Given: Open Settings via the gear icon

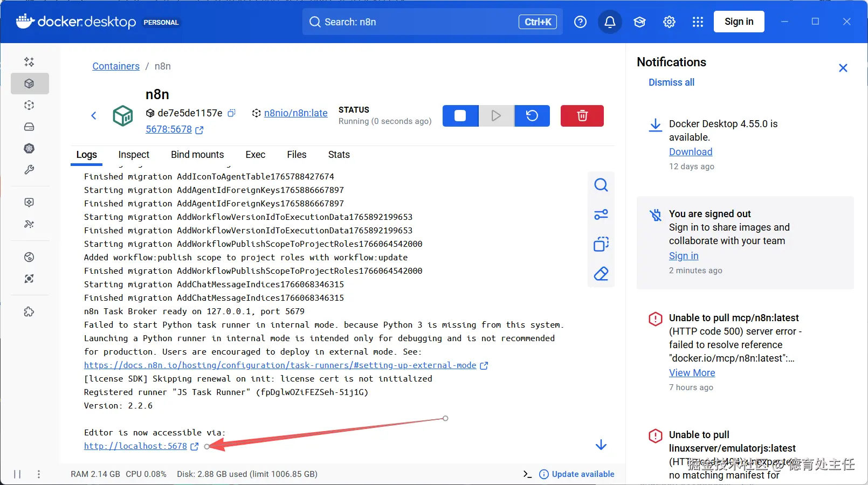Looking at the screenshot, I should coord(669,22).
